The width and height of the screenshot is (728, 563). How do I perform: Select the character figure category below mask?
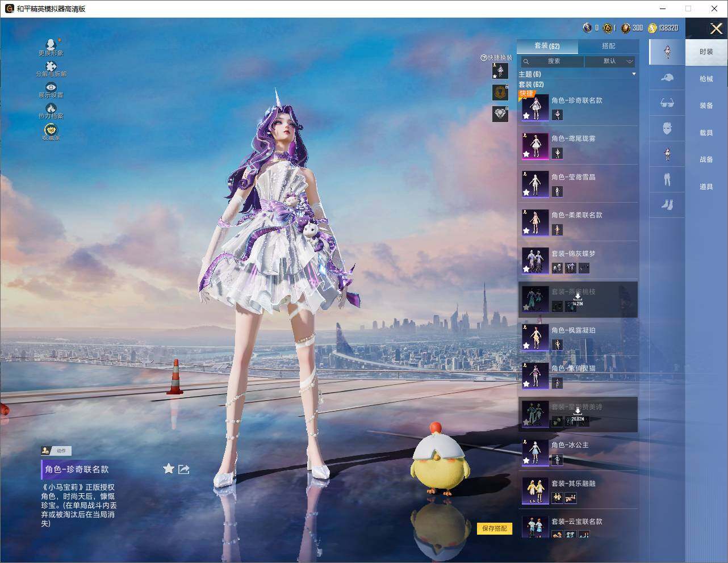pyautogui.click(x=667, y=154)
